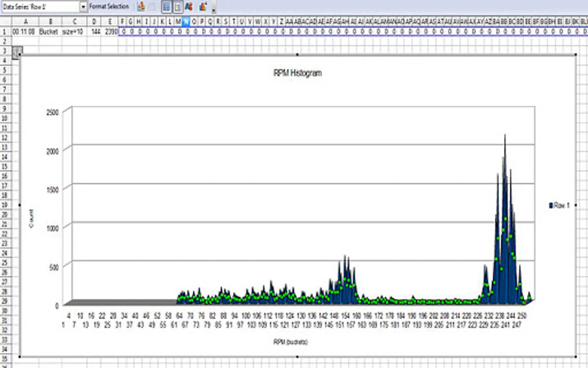The image size is (588, 368).
Task: Click the "Data Series 'Row 1'" combo box
Action: click(40, 7)
